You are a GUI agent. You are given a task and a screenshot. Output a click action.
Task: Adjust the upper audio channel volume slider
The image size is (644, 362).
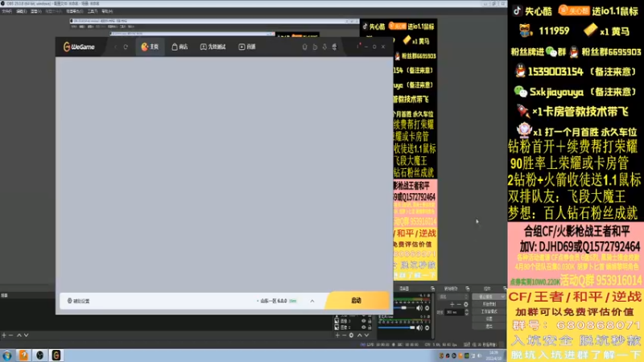pos(404,308)
